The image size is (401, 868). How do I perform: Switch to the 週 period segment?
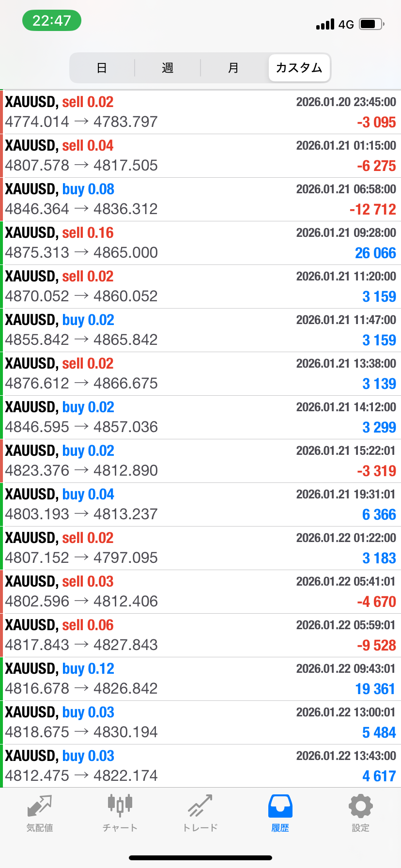[x=168, y=68]
